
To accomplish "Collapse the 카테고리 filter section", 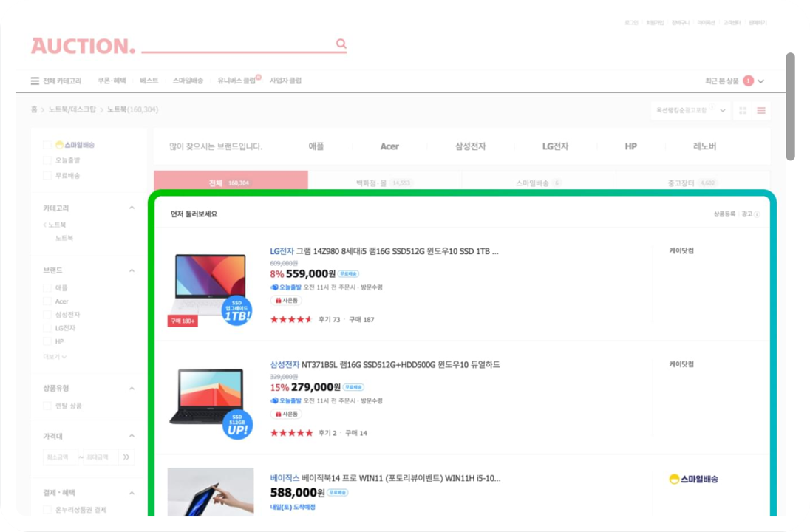I will coord(132,208).
